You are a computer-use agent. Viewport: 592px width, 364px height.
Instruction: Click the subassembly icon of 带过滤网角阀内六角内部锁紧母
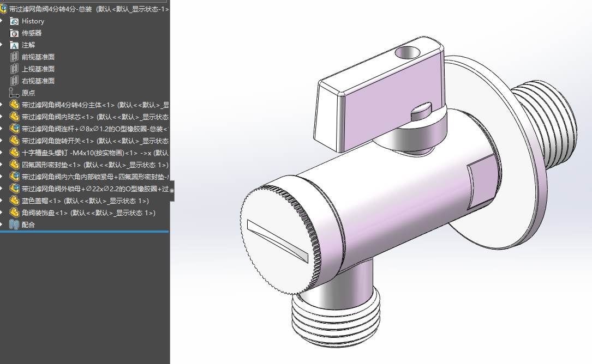(14, 177)
